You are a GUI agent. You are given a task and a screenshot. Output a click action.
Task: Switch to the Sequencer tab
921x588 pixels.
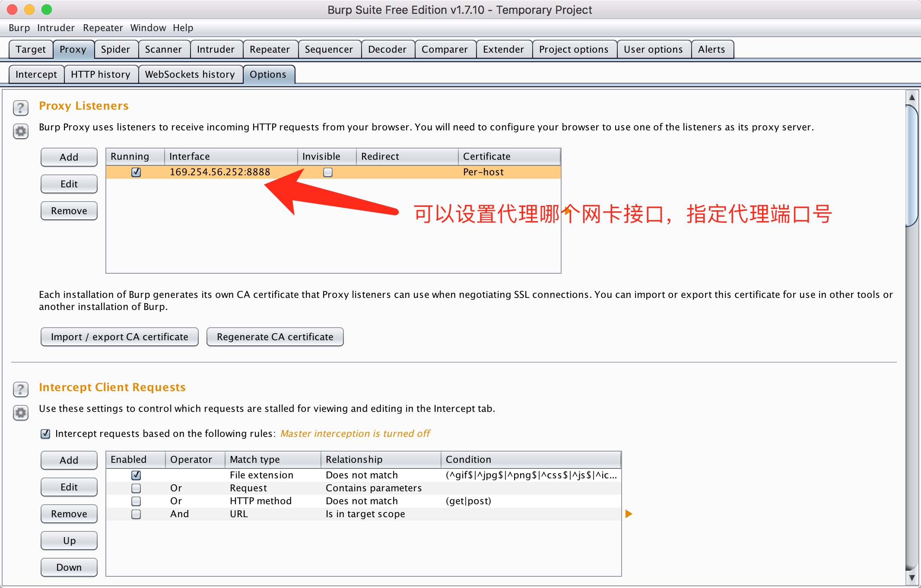point(329,49)
